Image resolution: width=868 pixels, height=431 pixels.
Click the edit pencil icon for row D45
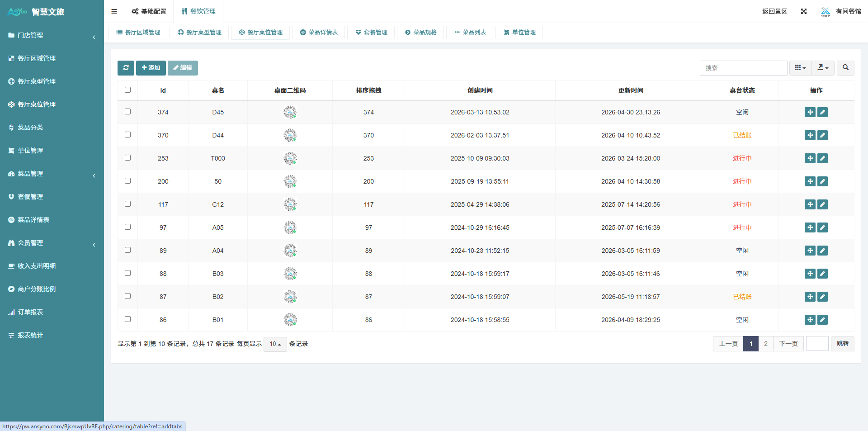823,112
